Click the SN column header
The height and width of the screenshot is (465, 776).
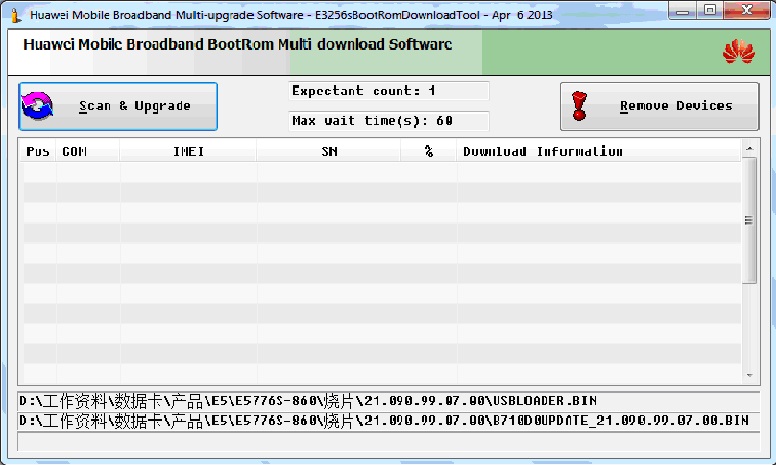click(x=329, y=152)
